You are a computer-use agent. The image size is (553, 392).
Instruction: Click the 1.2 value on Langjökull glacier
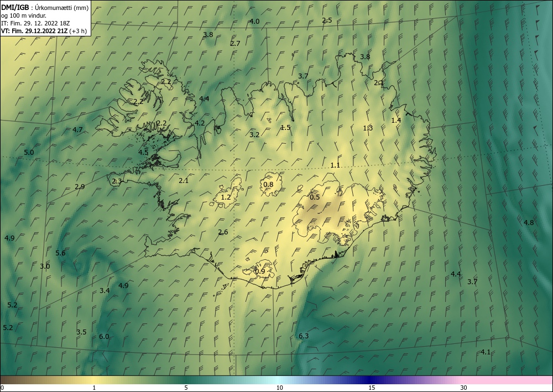226,197
